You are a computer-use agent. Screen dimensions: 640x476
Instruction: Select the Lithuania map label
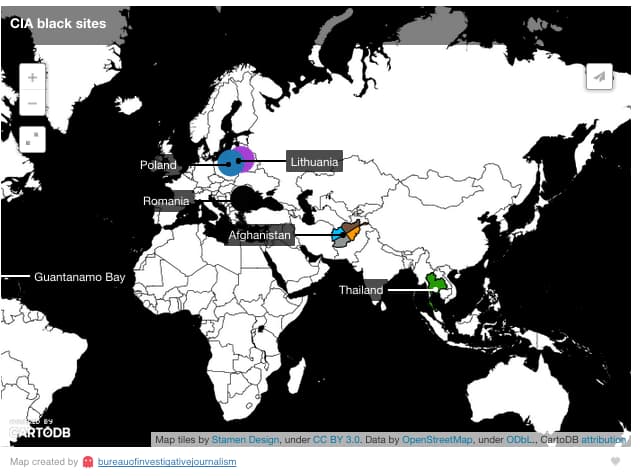[314, 162]
